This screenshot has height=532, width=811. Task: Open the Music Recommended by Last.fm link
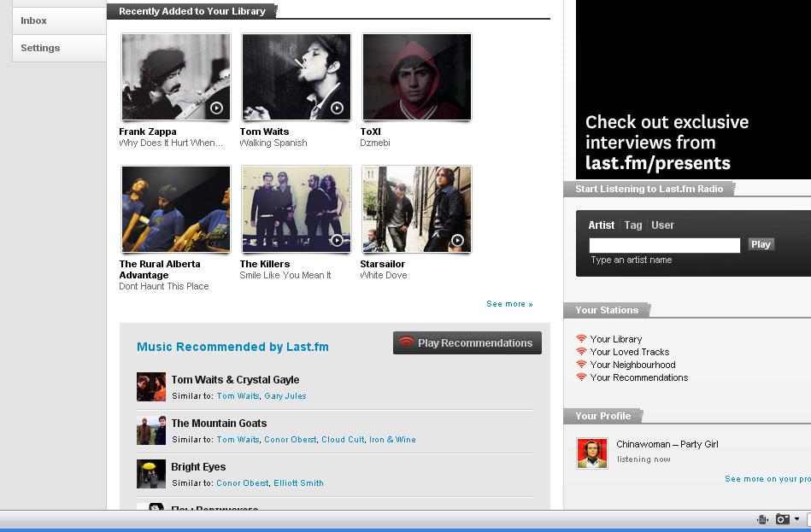(x=232, y=347)
